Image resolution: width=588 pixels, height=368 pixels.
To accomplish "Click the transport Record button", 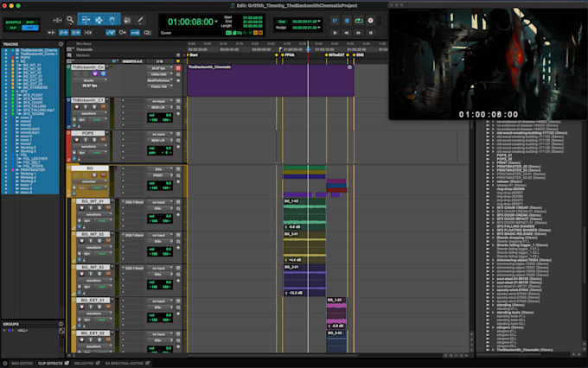I will coord(370,21).
